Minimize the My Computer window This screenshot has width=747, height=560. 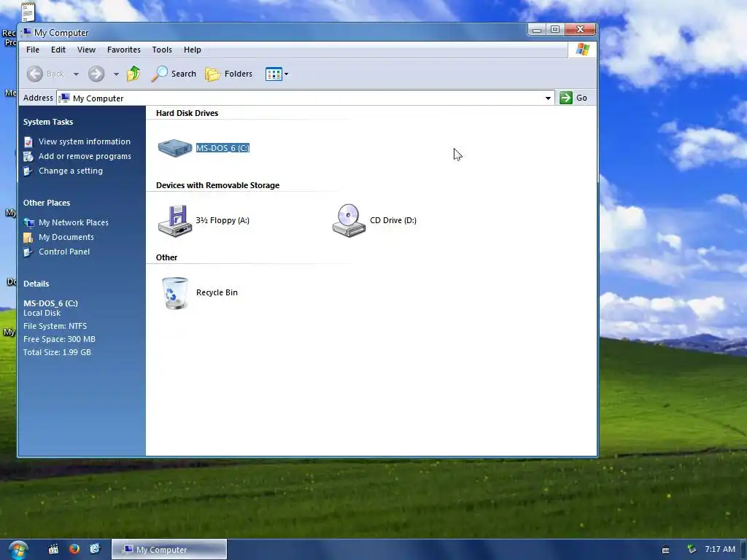[537, 29]
